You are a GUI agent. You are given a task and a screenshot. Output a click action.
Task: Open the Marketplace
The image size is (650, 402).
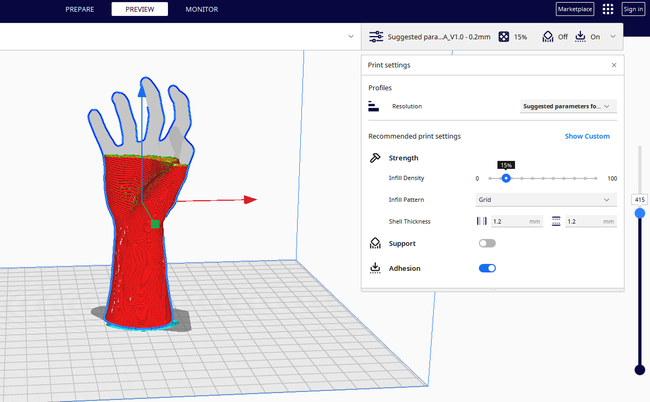pos(575,9)
